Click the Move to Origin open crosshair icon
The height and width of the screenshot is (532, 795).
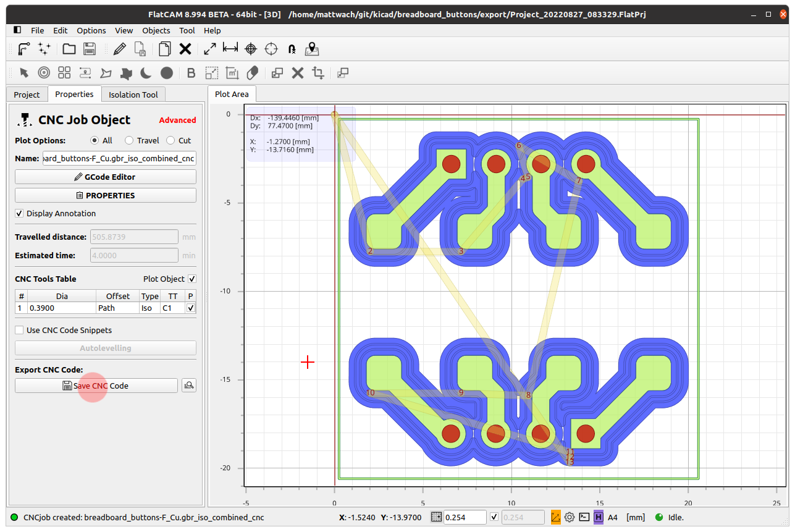271,49
